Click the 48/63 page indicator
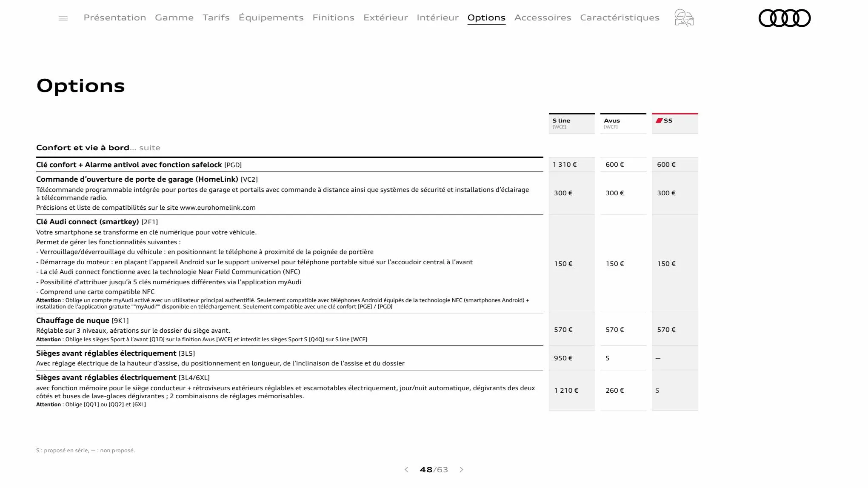 (x=434, y=470)
